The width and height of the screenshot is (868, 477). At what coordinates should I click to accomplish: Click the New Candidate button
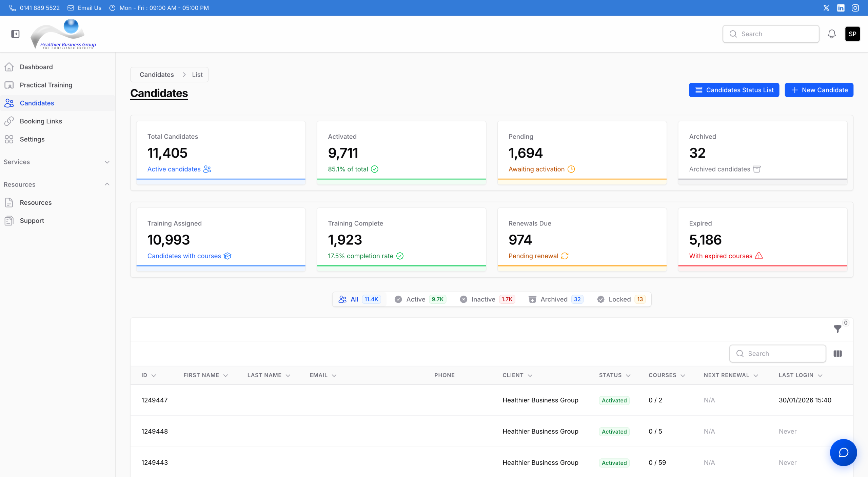coord(818,90)
